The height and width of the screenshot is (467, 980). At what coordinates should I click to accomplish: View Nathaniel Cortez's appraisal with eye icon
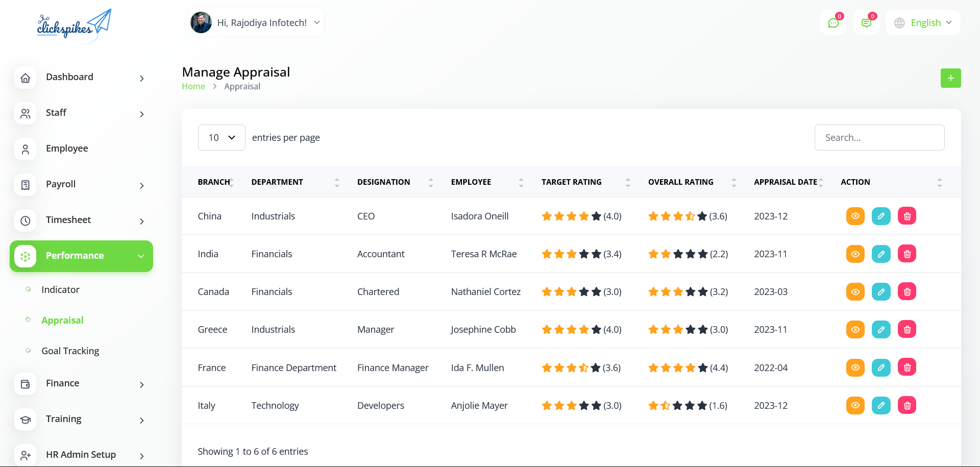click(855, 291)
